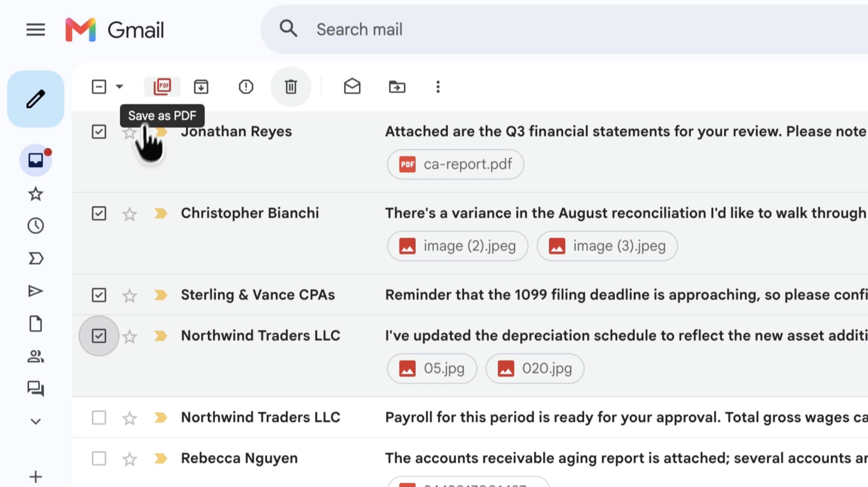
Task: Open the 1099 filing deadline reminder
Action: [626, 295]
